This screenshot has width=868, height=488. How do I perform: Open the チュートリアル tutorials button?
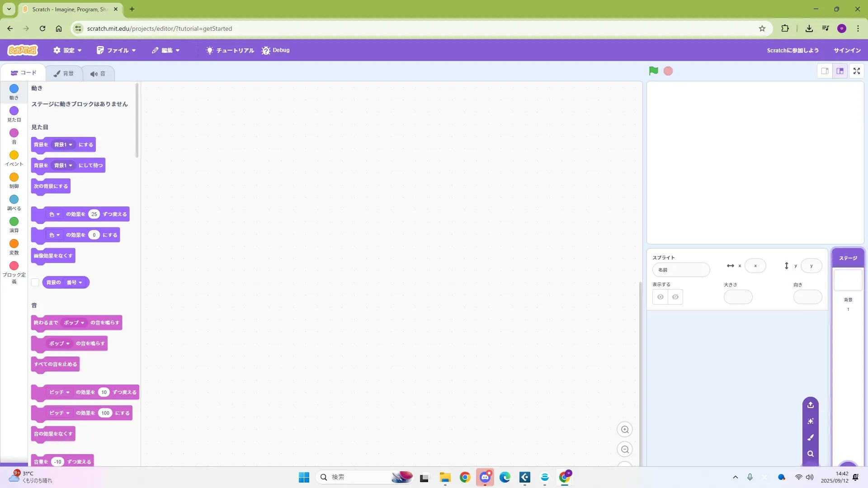tap(230, 50)
